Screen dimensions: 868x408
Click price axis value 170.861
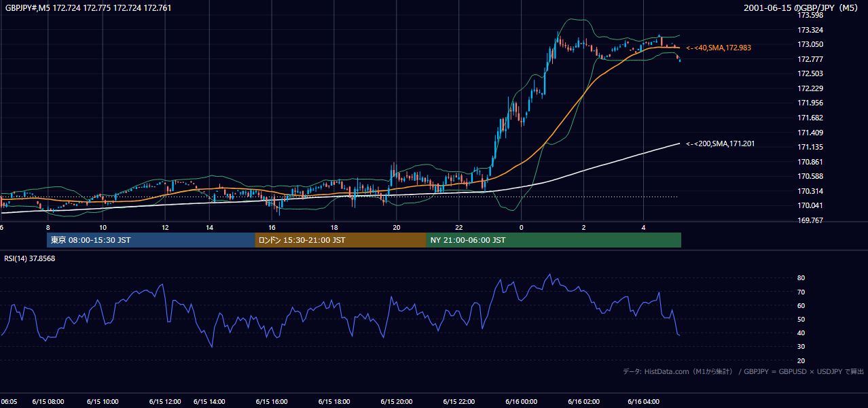(x=810, y=162)
